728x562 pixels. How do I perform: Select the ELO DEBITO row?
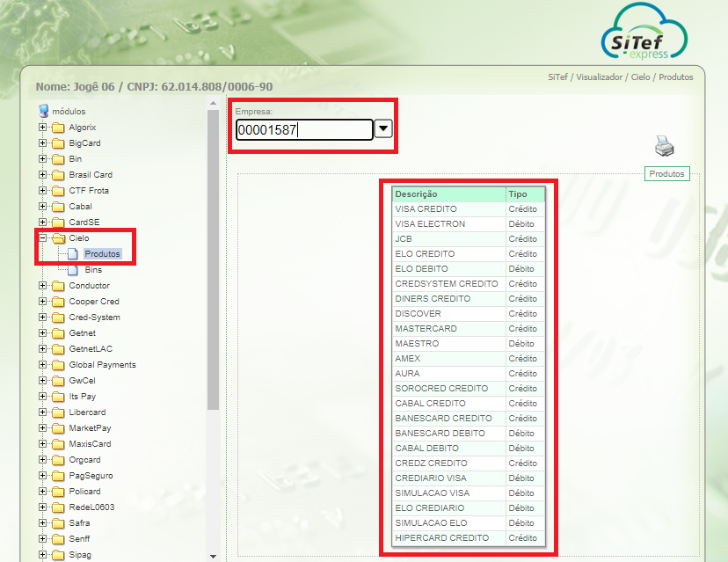click(x=469, y=269)
